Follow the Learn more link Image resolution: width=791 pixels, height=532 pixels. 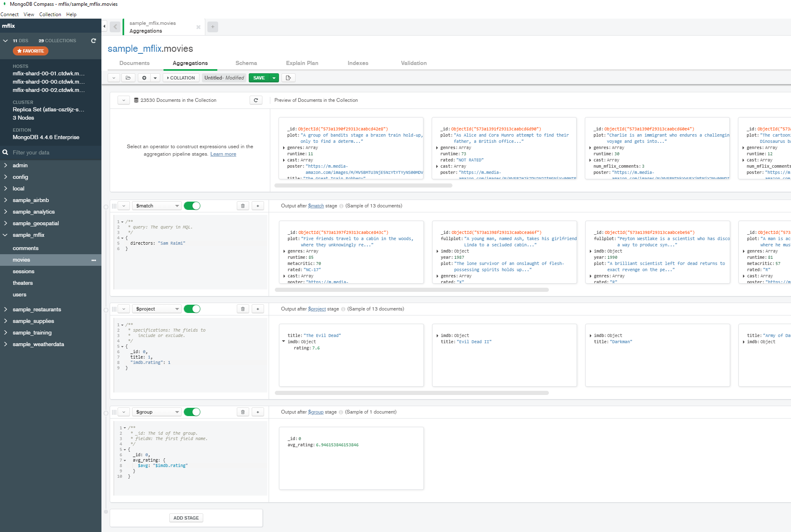pos(223,154)
